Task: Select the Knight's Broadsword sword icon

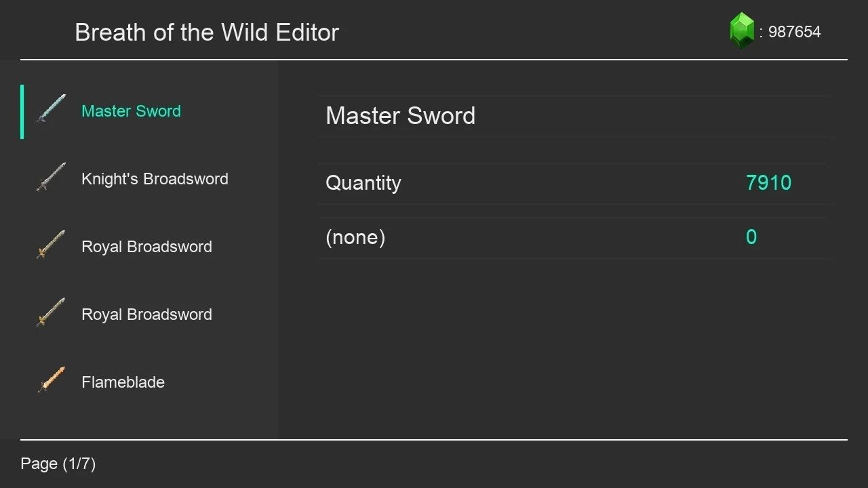Action: click(x=51, y=177)
